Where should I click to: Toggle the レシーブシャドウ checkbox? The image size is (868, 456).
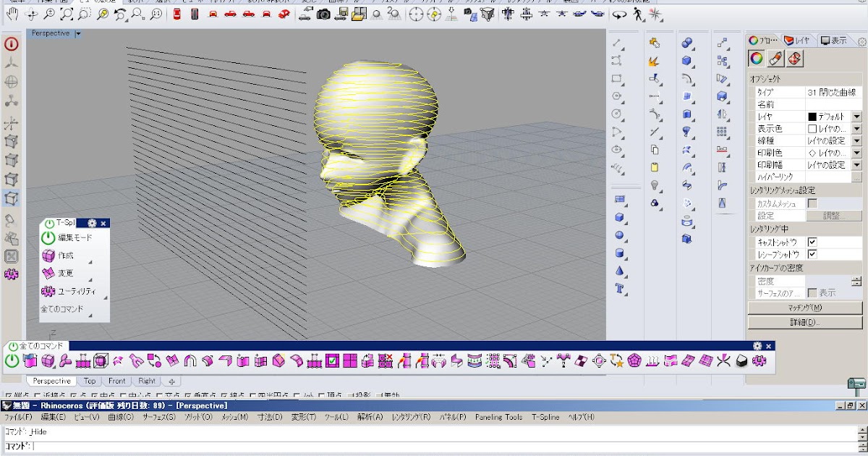pyautogui.click(x=812, y=255)
